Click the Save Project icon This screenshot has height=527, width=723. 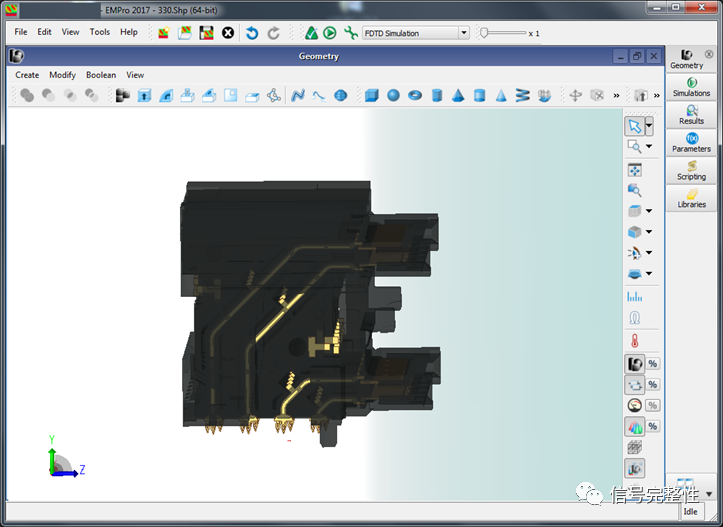point(206,33)
